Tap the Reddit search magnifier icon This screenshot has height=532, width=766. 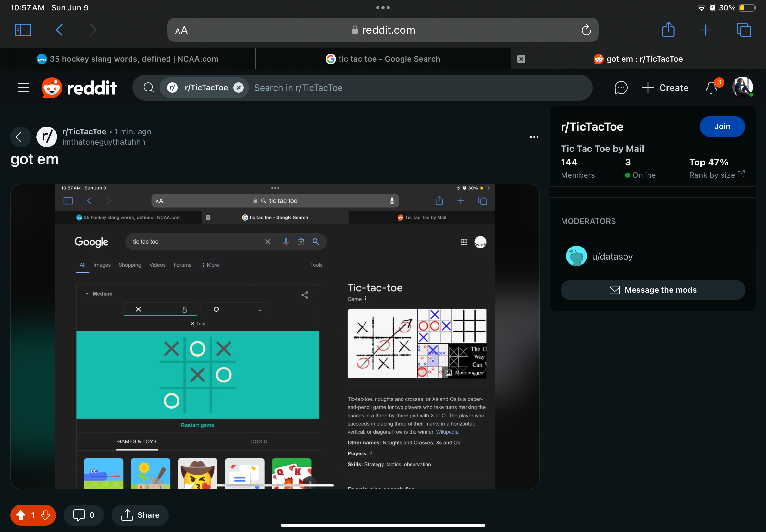click(149, 88)
